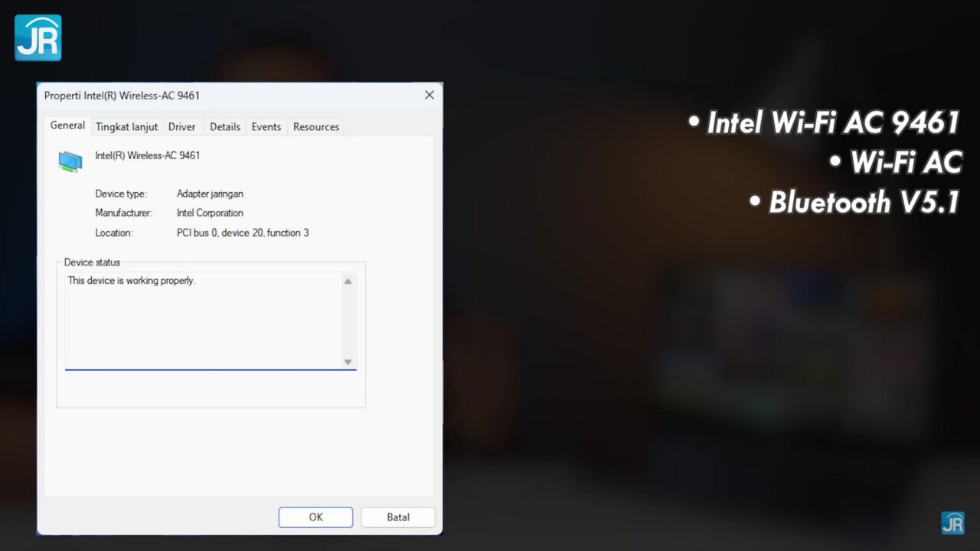Click the PCI bus location value
The height and width of the screenshot is (551, 980).
click(x=243, y=233)
